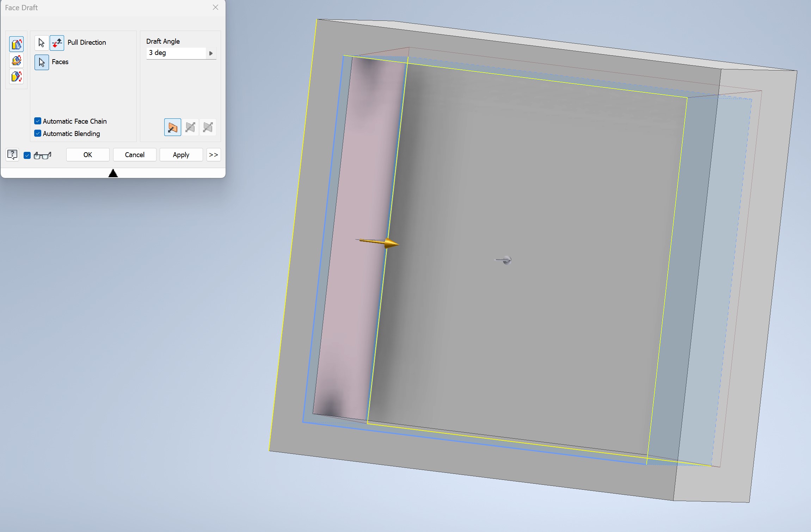
Task: Toggle Automatic Face Chain checkbox
Action: coord(38,121)
